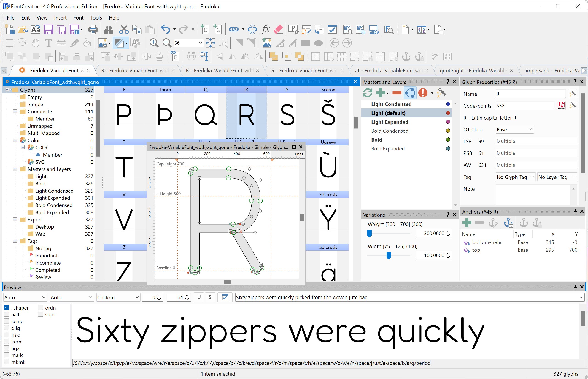Click the Zoom In magnifier icon
Screen dimensions: 588x379
154,43
